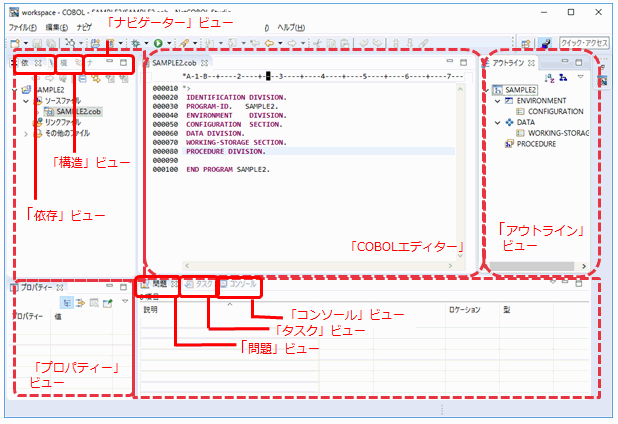
Task: Open the ファイル menu
Action: pyautogui.click(x=22, y=27)
